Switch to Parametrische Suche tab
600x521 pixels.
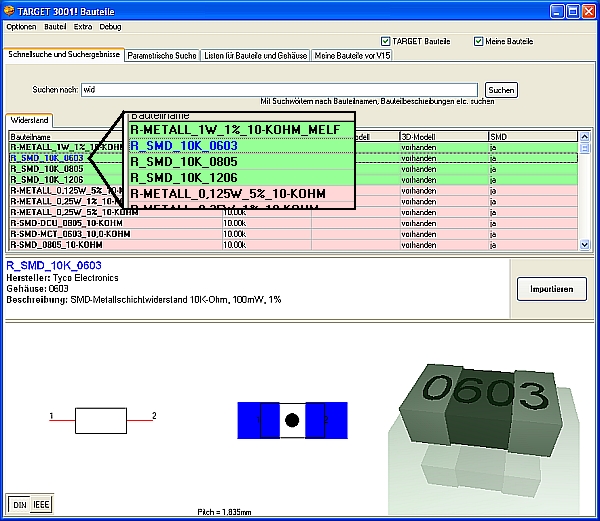[162, 55]
